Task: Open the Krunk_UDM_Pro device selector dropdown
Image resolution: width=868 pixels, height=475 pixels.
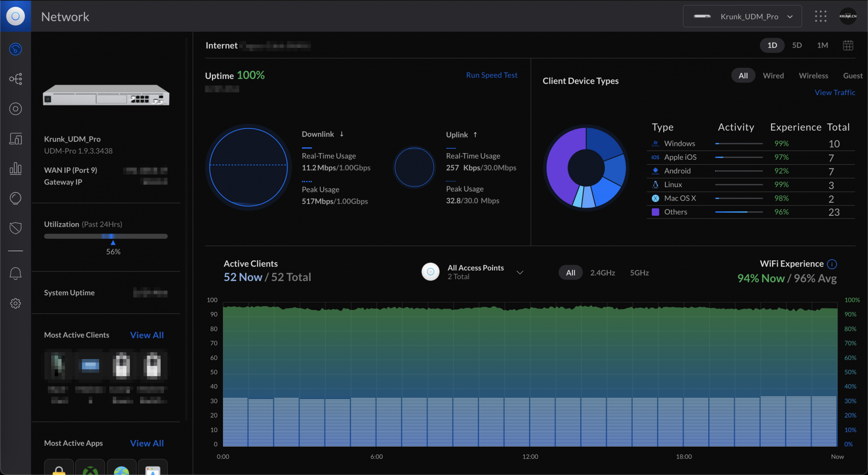Action: pos(742,16)
